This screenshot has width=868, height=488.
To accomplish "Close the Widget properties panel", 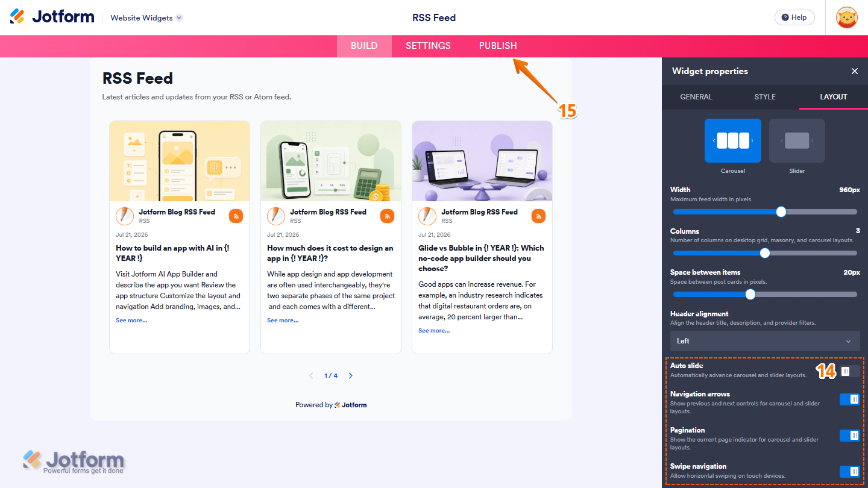I will click(x=854, y=71).
